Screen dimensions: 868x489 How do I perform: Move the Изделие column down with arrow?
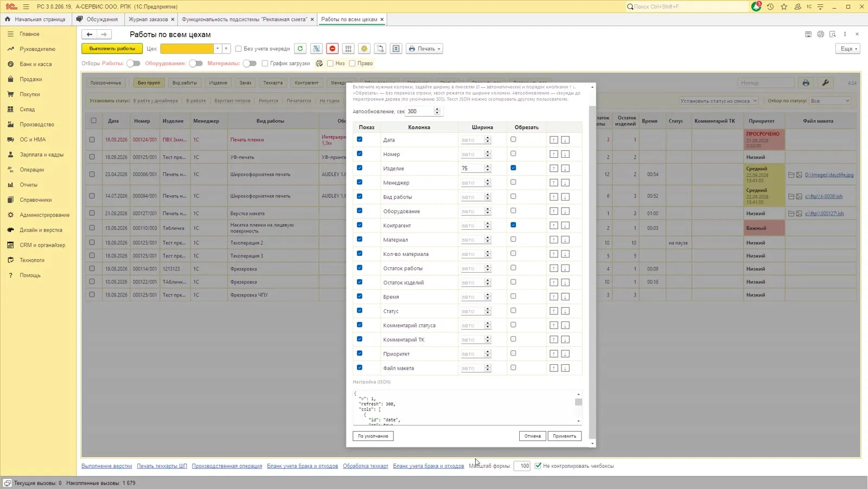click(565, 169)
